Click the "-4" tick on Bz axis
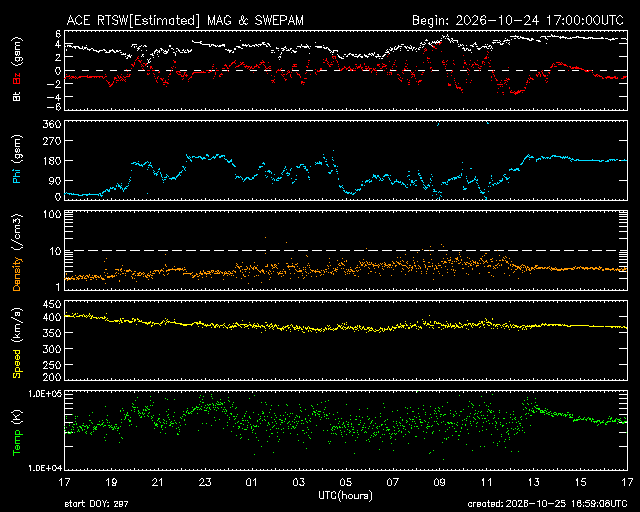 [53, 97]
